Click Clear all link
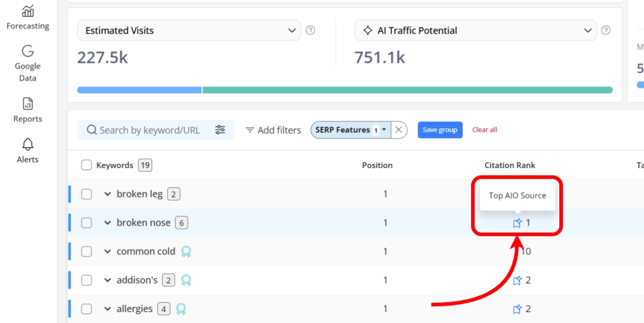 pos(484,130)
